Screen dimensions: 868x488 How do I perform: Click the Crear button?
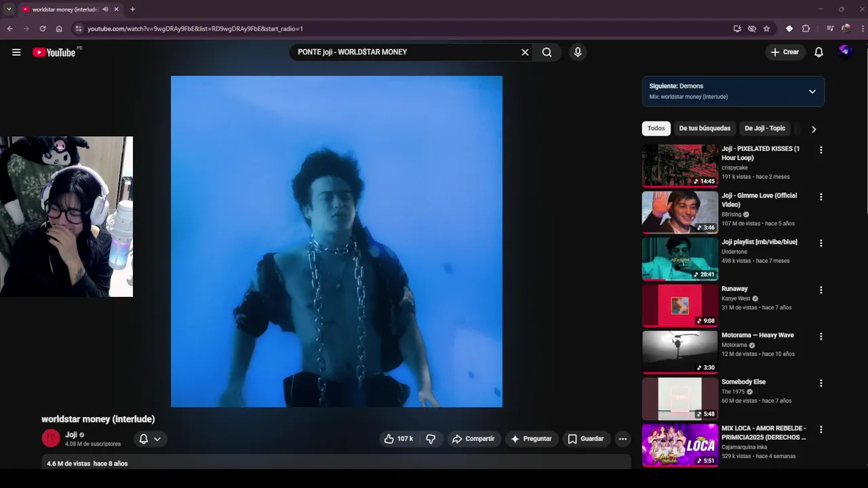pyautogui.click(x=785, y=52)
